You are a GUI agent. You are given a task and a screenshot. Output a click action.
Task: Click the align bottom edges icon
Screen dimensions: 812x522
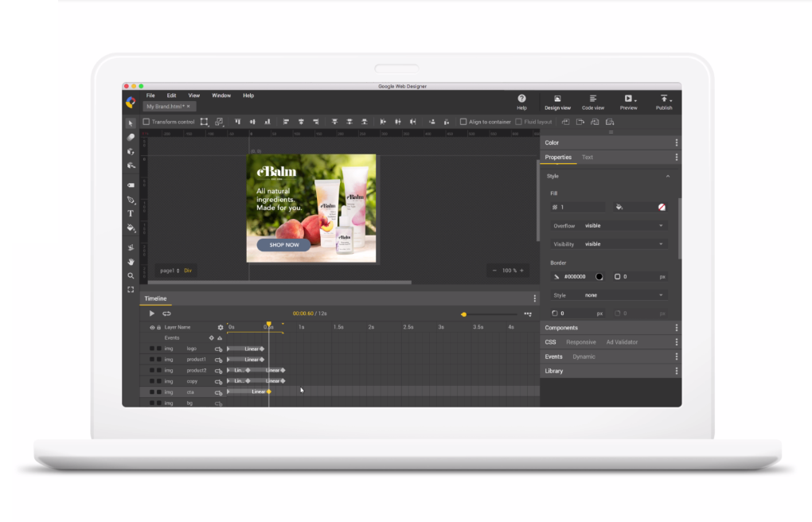click(267, 122)
